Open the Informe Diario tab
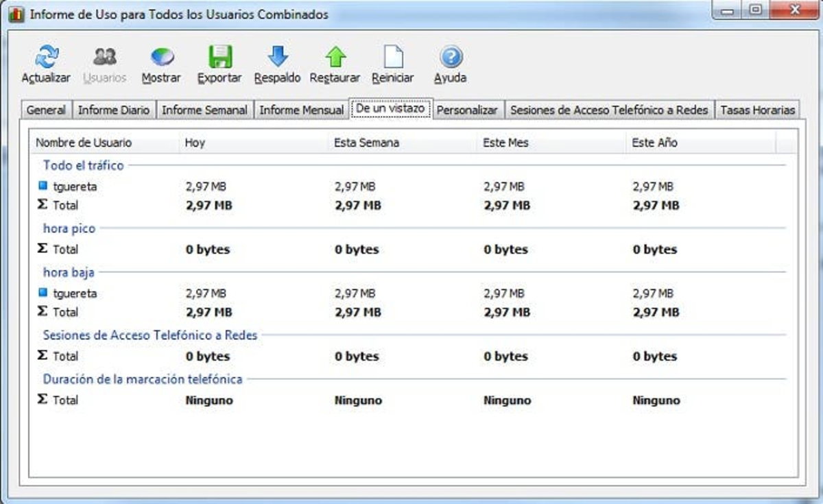The width and height of the screenshot is (823, 504). point(114,110)
